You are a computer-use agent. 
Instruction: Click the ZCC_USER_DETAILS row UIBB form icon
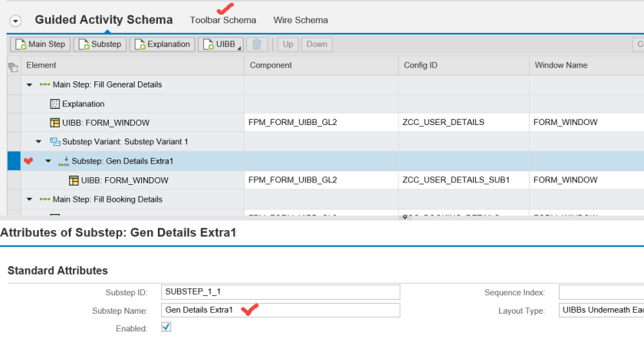coord(54,123)
